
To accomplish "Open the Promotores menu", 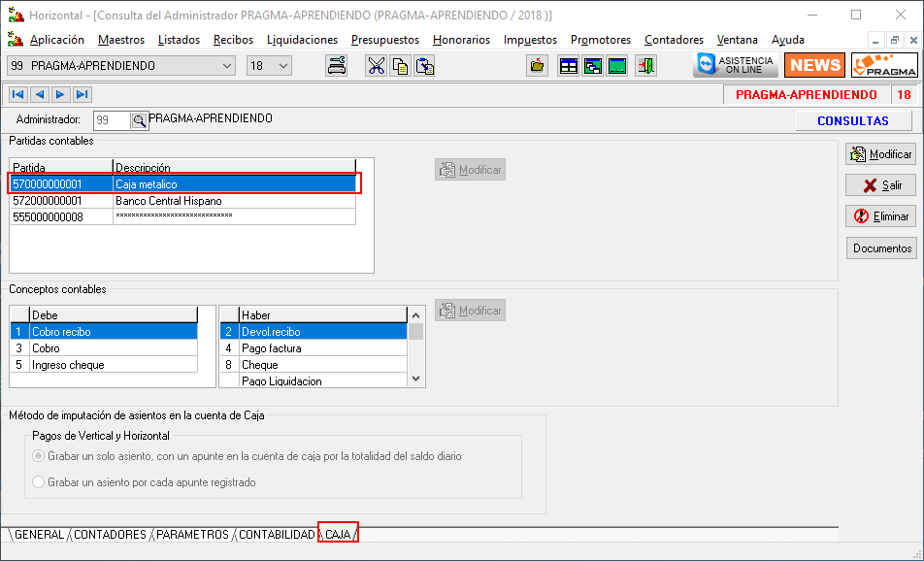I will tap(601, 40).
